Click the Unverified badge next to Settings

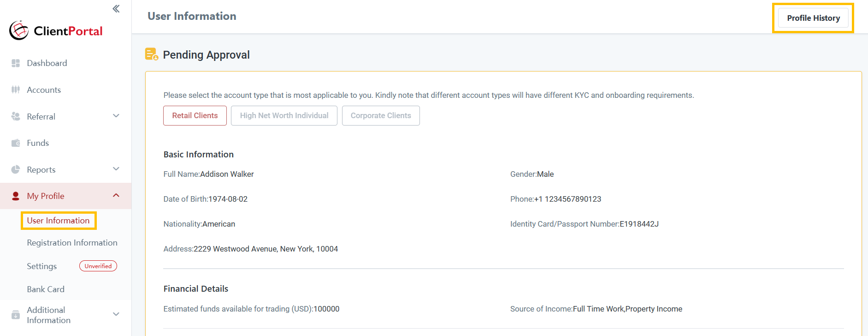tap(98, 266)
